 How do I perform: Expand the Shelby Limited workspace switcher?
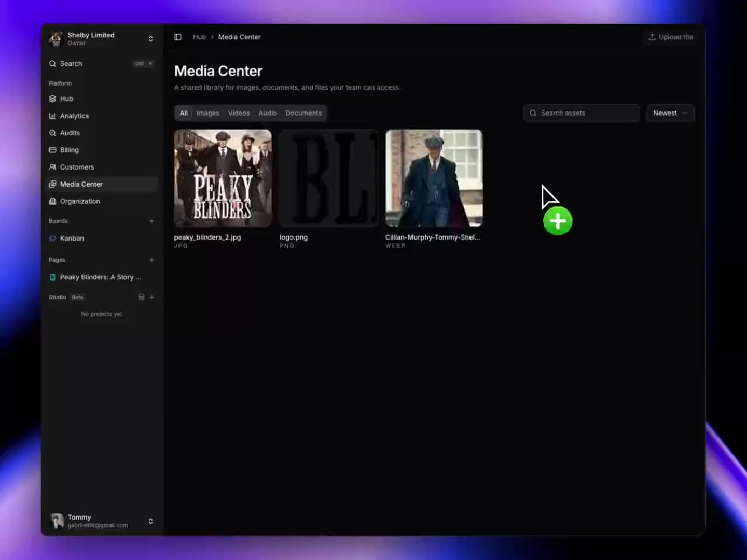(150, 39)
